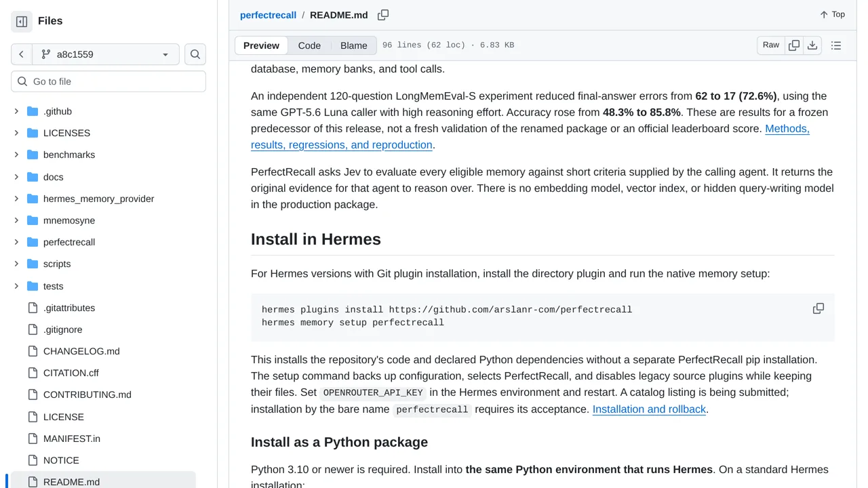
Task: Copy the README.md file path
Action: 383,15
